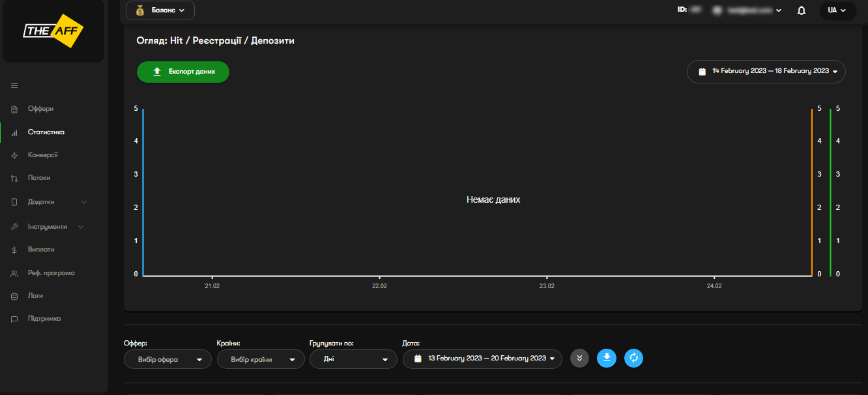Open the Вибір країни dropdown

coord(261,359)
